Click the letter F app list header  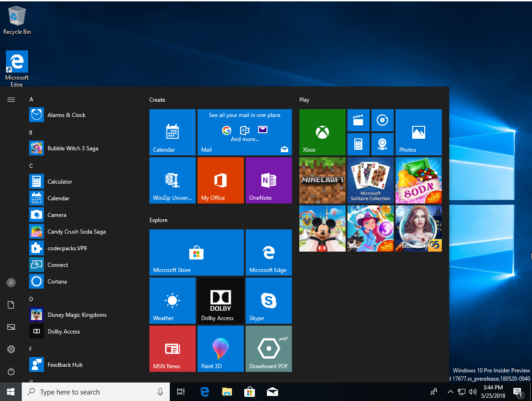coord(31,349)
